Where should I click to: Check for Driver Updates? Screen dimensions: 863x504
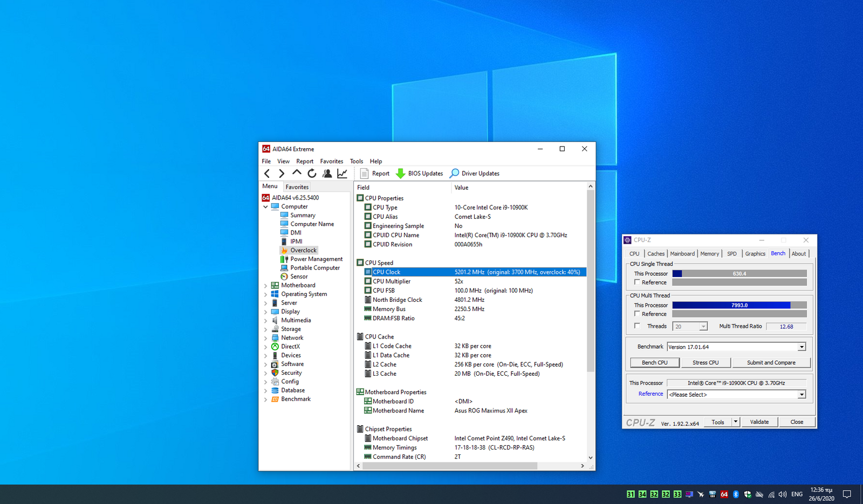tap(474, 173)
